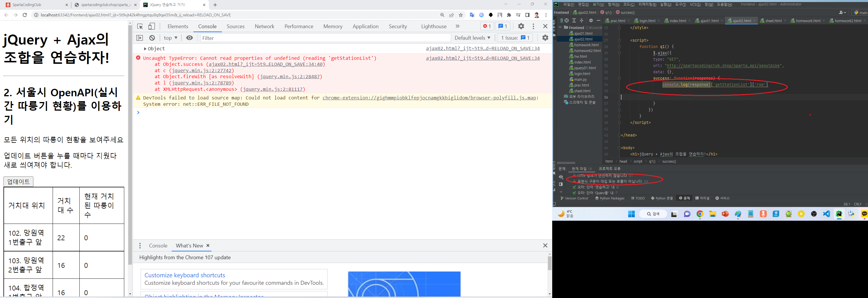
Task: Expand the Object entry in the console
Action: point(145,49)
